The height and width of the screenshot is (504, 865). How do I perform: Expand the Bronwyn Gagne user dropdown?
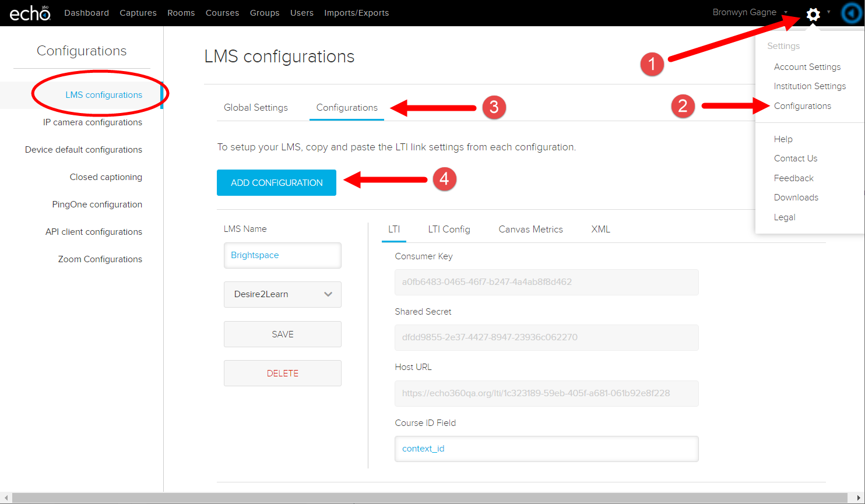click(750, 12)
